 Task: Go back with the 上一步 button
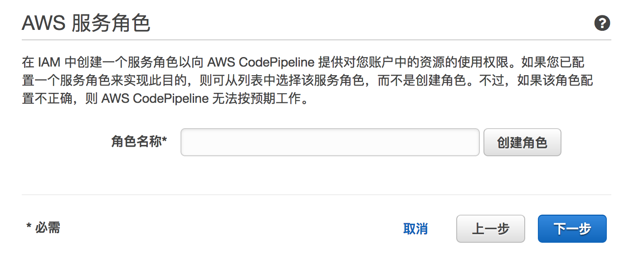click(x=490, y=229)
